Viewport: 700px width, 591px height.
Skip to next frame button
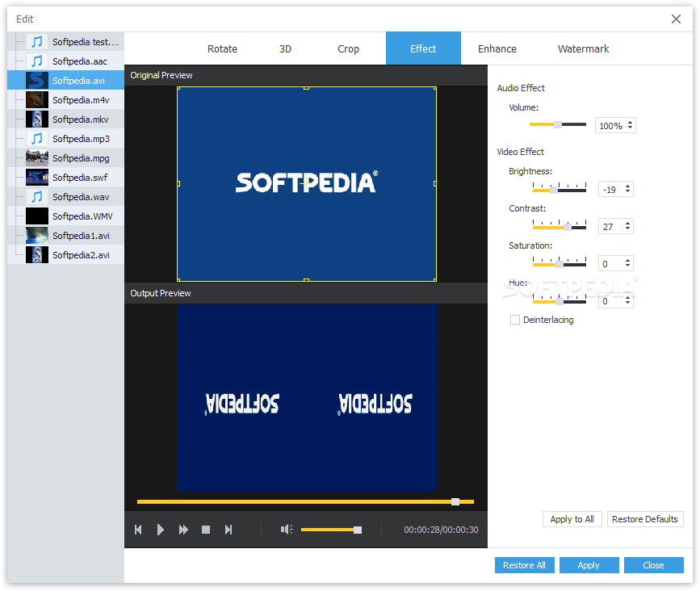pyautogui.click(x=228, y=530)
